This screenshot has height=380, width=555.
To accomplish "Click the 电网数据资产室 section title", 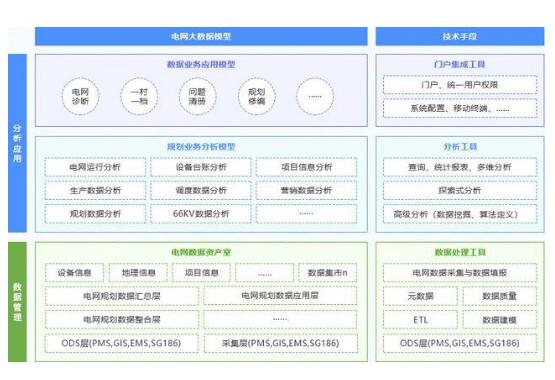I will point(201,252).
